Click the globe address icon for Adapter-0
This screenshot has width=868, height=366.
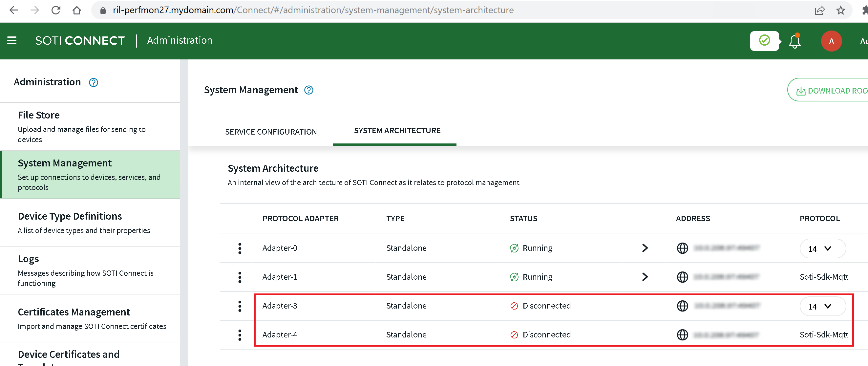pos(682,248)
